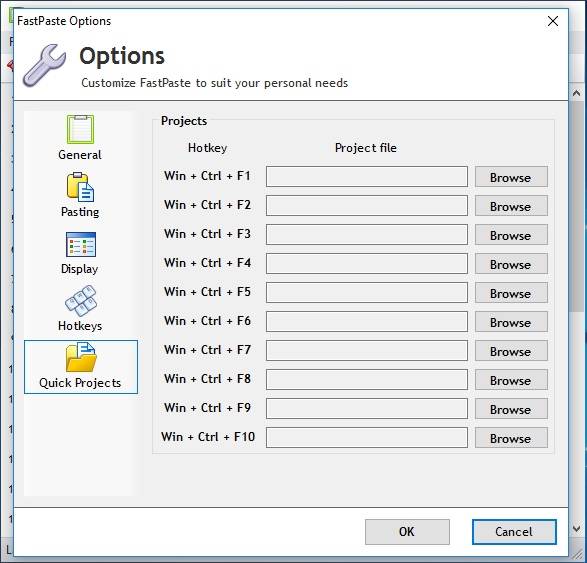
Task: Select the Quick Projects folder icon
Action: point(81,357)
